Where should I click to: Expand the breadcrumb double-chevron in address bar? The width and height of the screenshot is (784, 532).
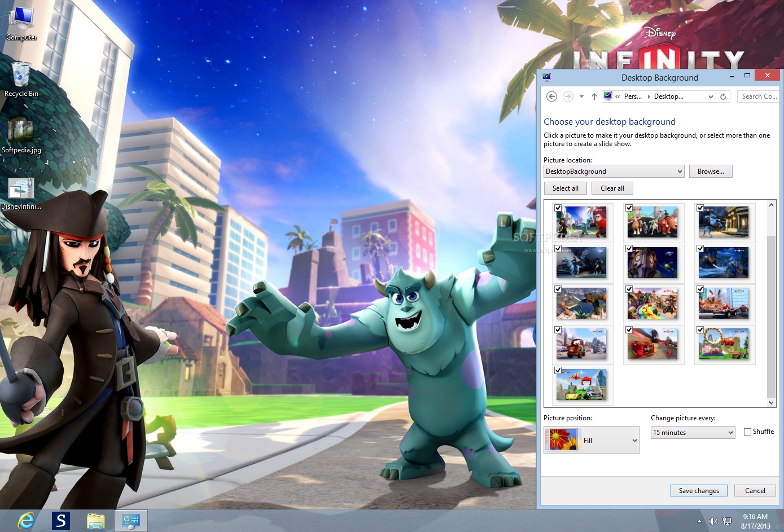[x=617, y=96]
